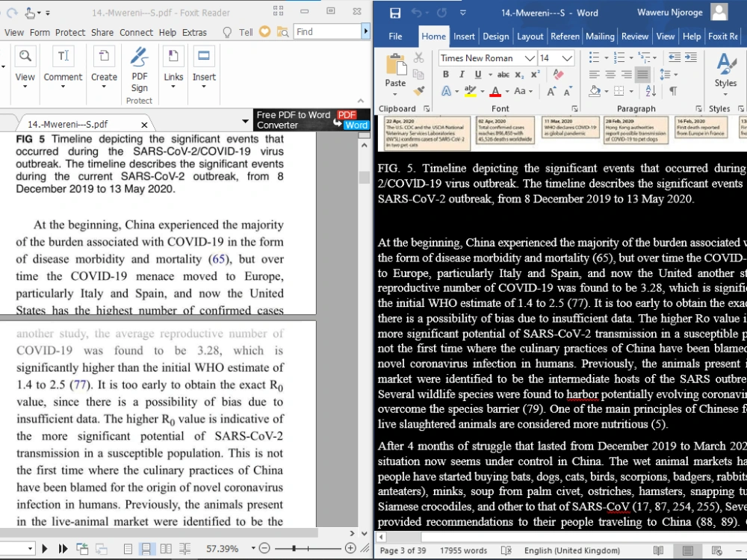Click the Foxit Create icon

[x=103, y=56]
